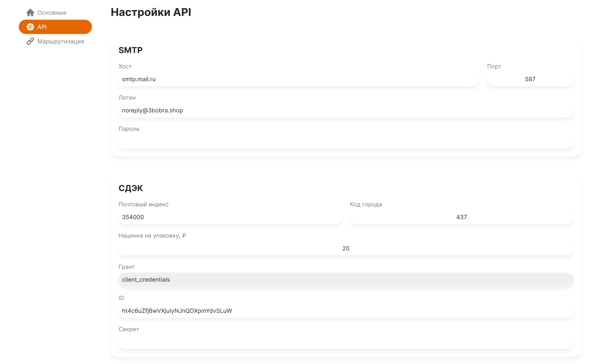Click the Секрет label text

coord(129,329)
